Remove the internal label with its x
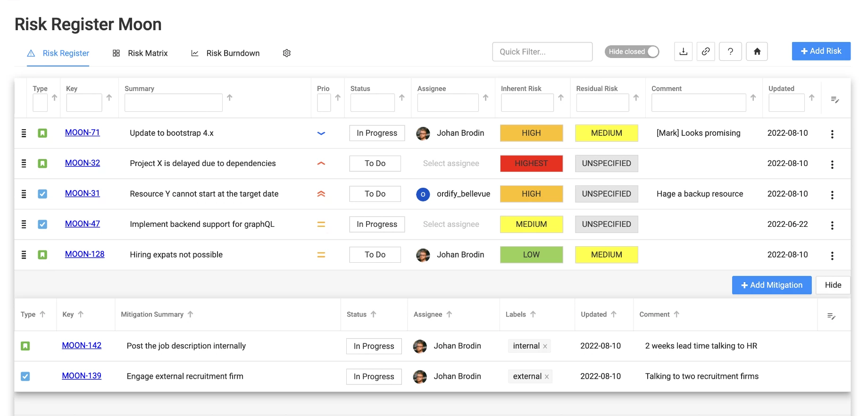The height and width of the screenshot is (416, 868). (x=545, y=346)
